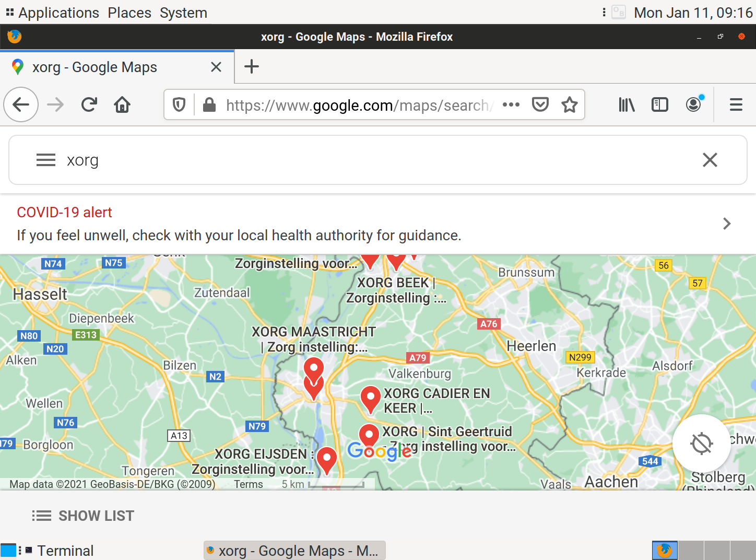This screenshot has height=560, width=756.
Task: Click the Tongeren label on map
Action: pyautogui.click(x=148, y=471)
